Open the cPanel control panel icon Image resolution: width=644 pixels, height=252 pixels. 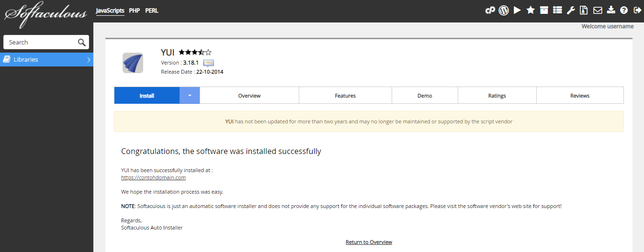coord(490,10)
